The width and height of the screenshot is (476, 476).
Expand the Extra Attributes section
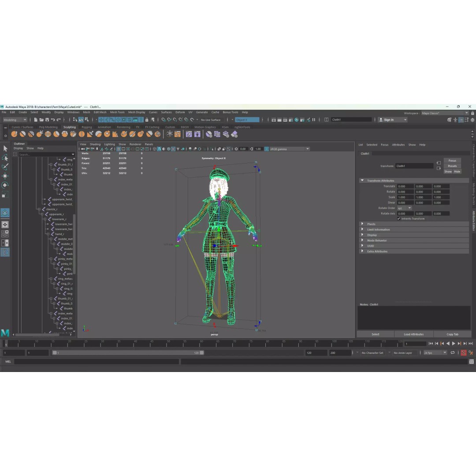pos(362,251)
